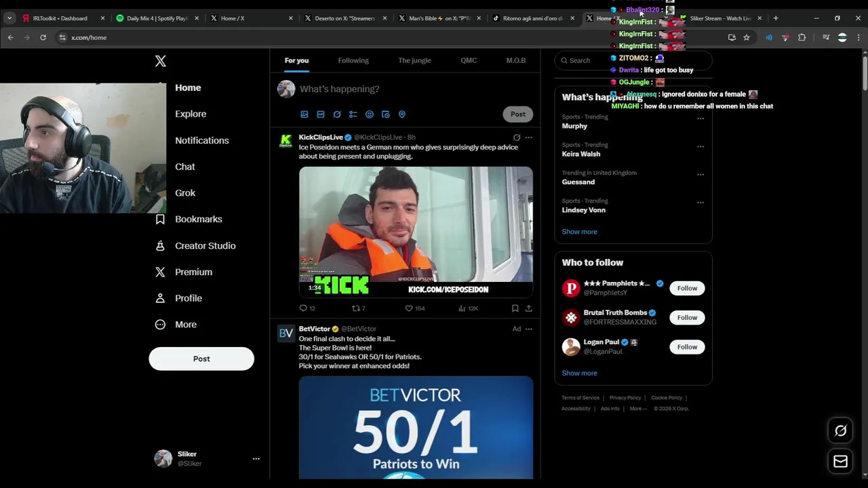Repost the KickClipsLive post
The width and height of the screenshot is (868, 488).
click(x=359, y=308)
